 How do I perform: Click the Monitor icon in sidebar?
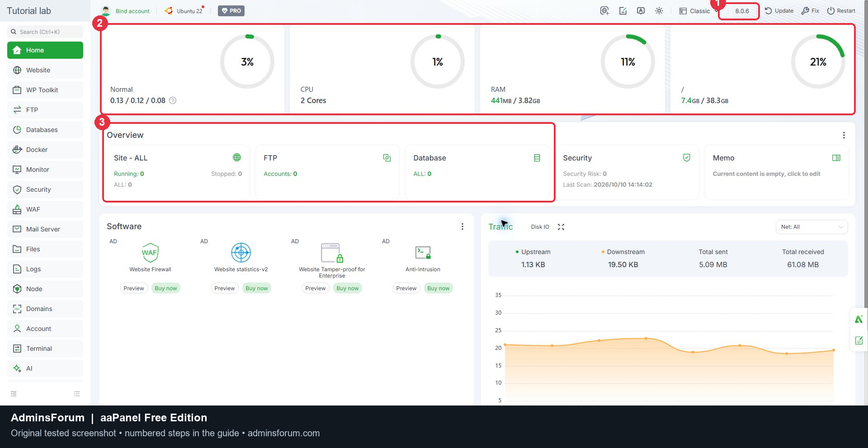[x=17, y=170]
